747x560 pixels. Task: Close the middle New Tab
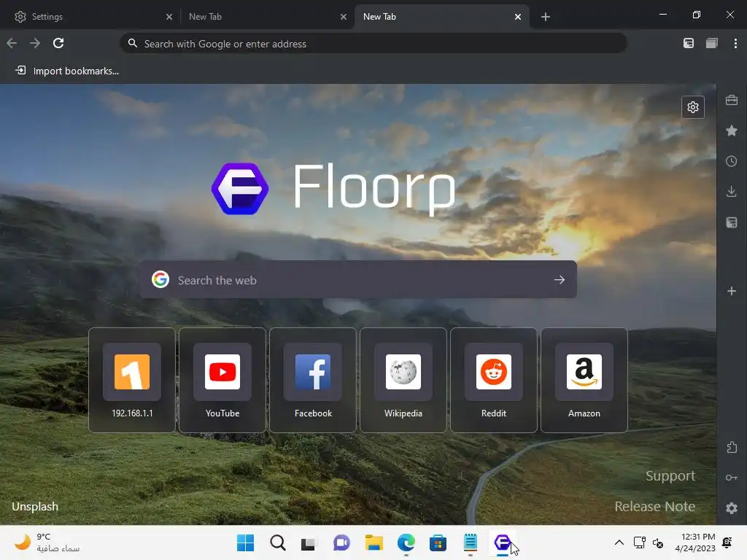pos(344,17)
